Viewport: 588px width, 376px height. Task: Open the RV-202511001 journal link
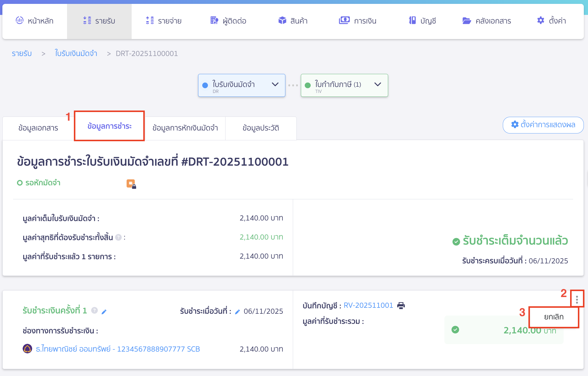pos(368,305)
